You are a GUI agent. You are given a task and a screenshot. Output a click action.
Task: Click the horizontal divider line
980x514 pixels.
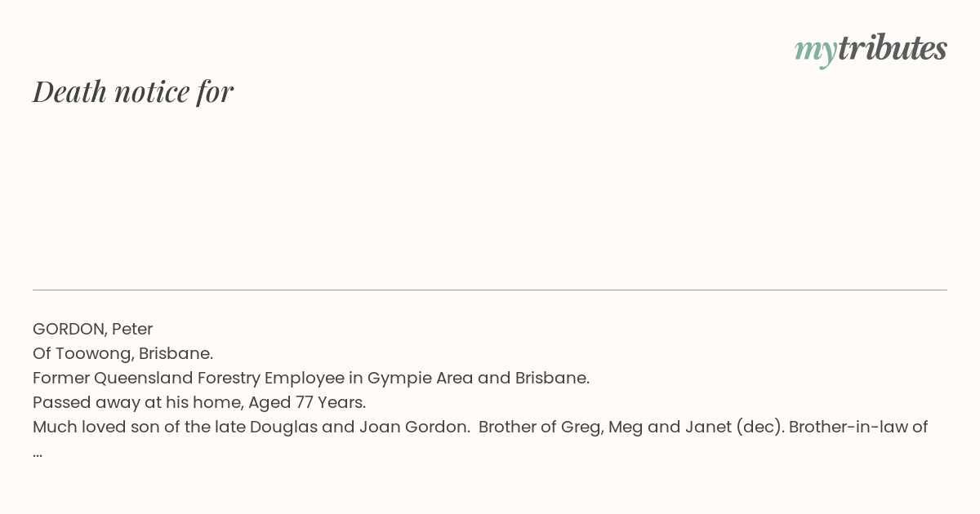tap(490, 290)
